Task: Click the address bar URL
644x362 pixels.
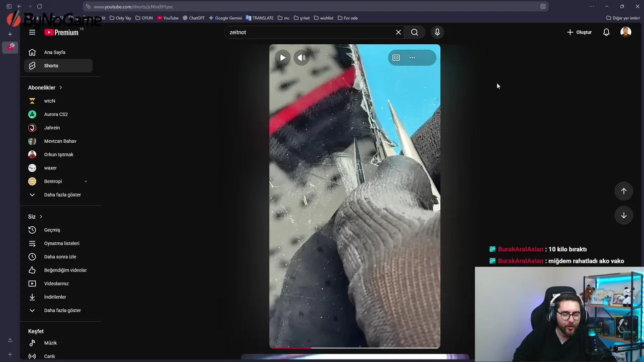Action: (133, 7)
